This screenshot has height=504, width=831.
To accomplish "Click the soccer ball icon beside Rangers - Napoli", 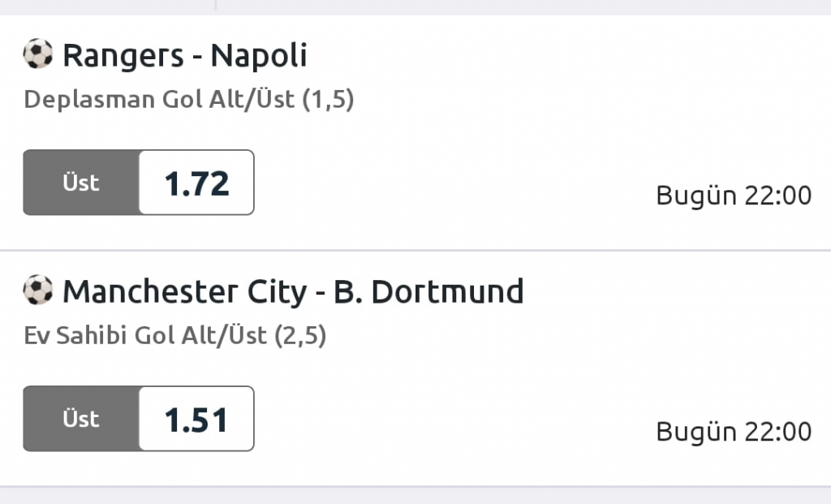I will coord(37,55).
